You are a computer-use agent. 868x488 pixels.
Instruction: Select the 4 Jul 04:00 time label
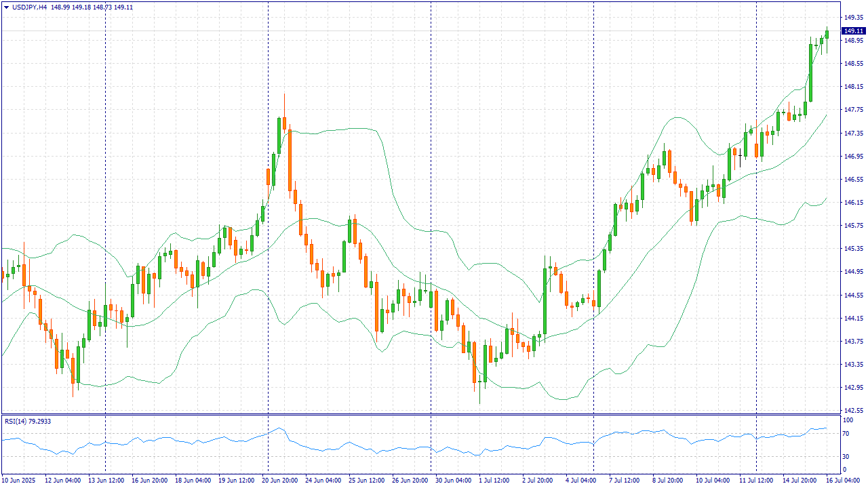(580, 480)
